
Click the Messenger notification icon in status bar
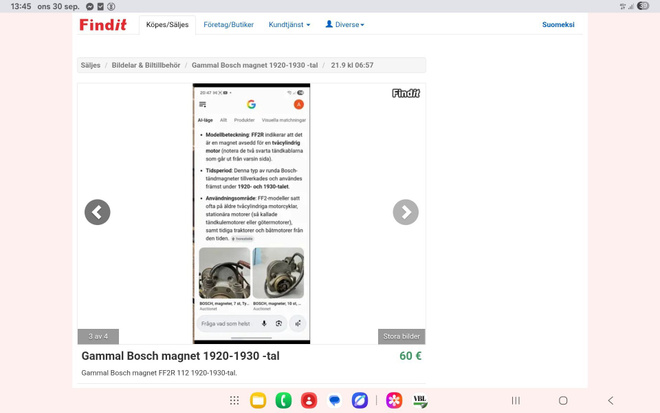click(90, 6)
